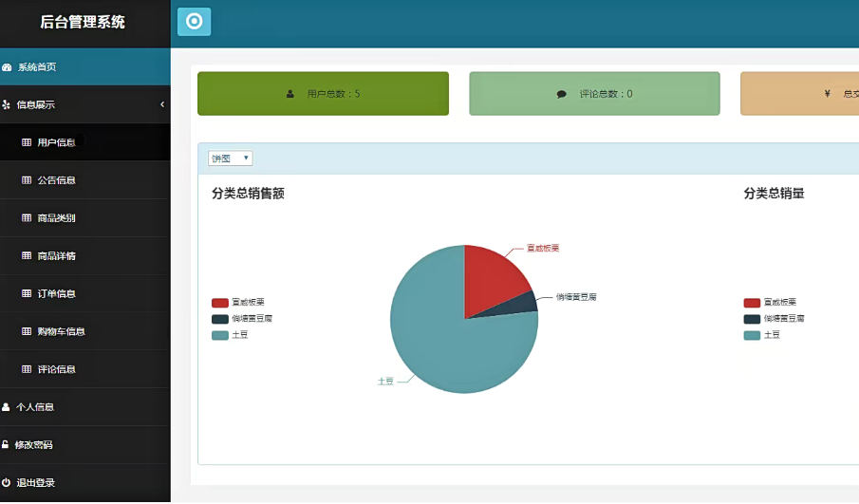Click the icon next to 信息展示
Image resolution: width=859 pixels, height=504 pixels.
[x=6, y=104]
